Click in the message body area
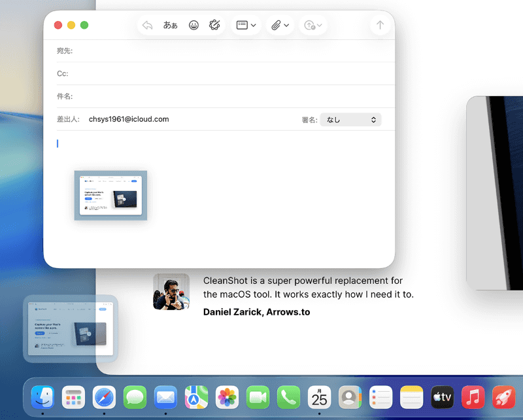Viewport: 523px width, 420px height. [x=219, y=199]
